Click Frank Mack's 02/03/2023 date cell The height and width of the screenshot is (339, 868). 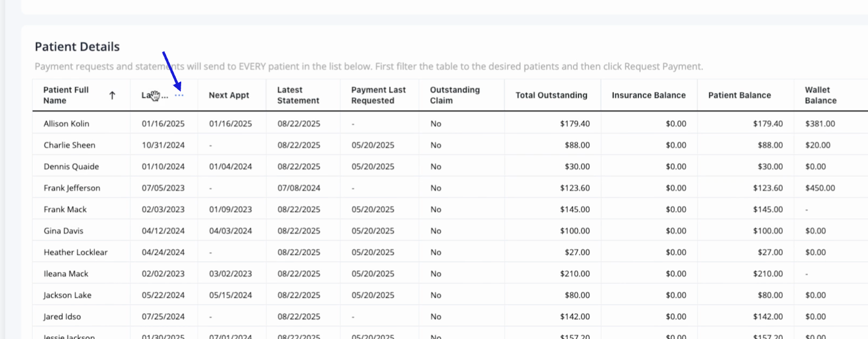click(x=163, y=210)
